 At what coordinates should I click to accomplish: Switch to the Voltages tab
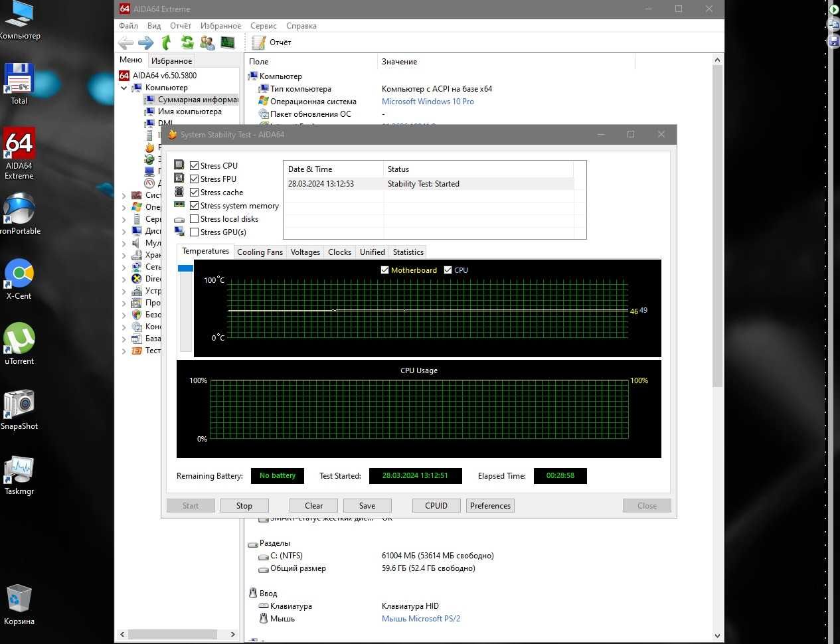[305, 252]
